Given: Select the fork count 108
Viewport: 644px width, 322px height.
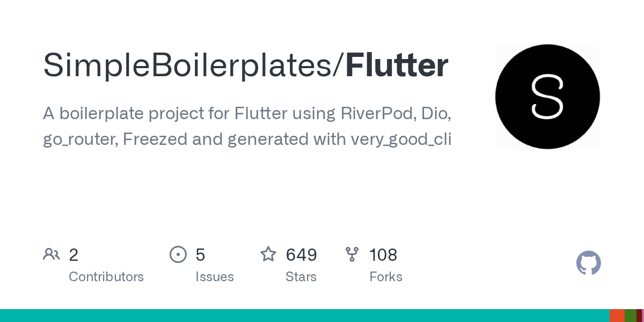Looking at the screenshot, I should click(383, 255).
